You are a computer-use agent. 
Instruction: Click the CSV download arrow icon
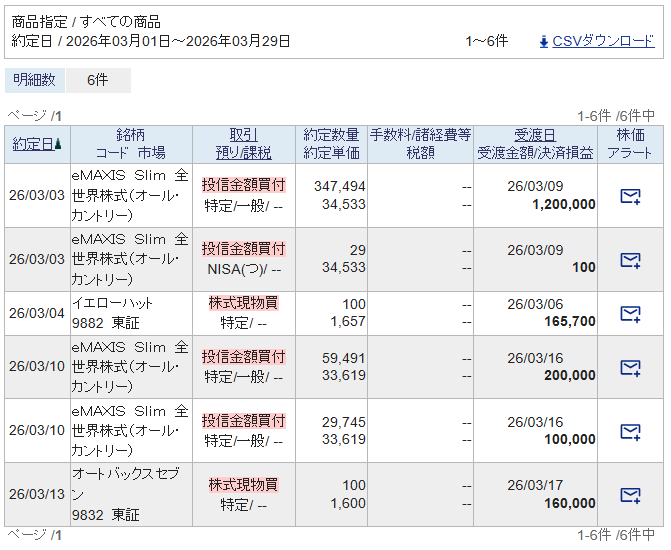point(544,41)
